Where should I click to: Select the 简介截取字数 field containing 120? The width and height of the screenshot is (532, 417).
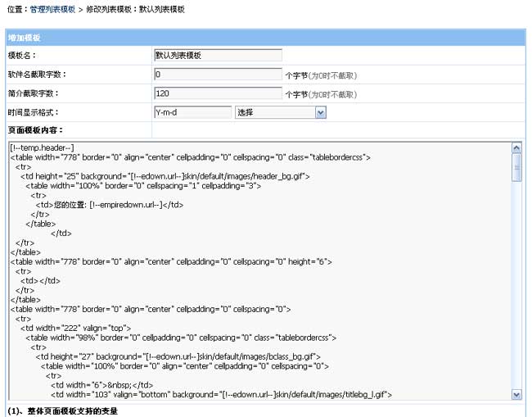(217, 93)
